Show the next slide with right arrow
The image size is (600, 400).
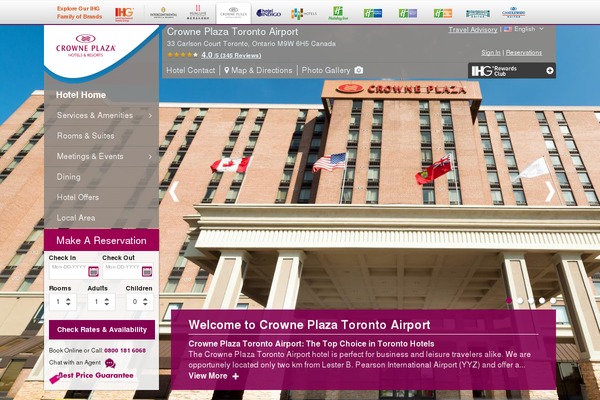(550, 191)
